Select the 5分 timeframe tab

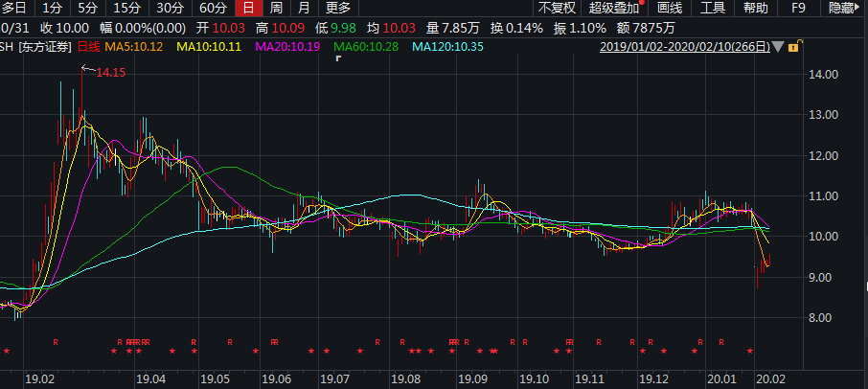coord(87,8)
